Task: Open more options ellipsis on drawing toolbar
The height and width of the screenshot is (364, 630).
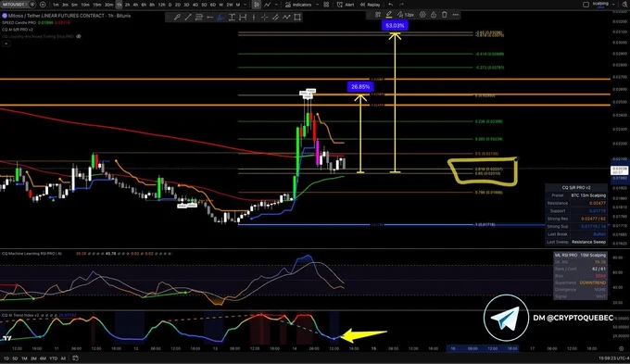Action: click(x=455, y=15)
